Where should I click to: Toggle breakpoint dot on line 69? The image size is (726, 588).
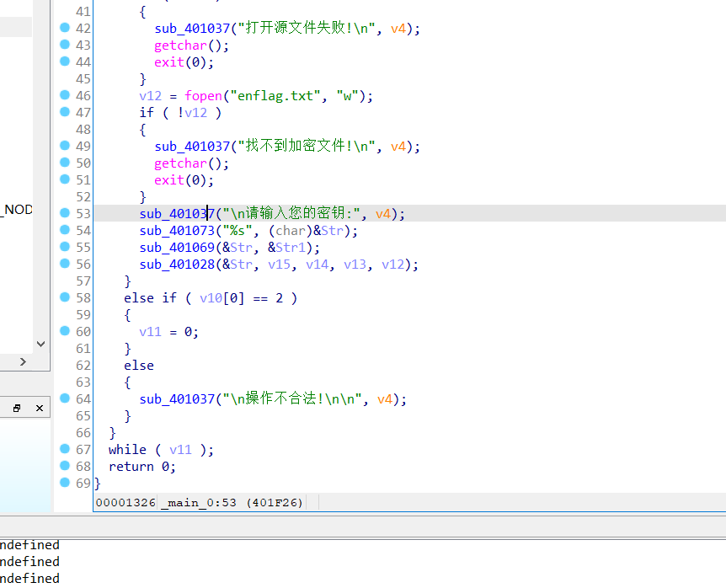click(x=65, y=483)
